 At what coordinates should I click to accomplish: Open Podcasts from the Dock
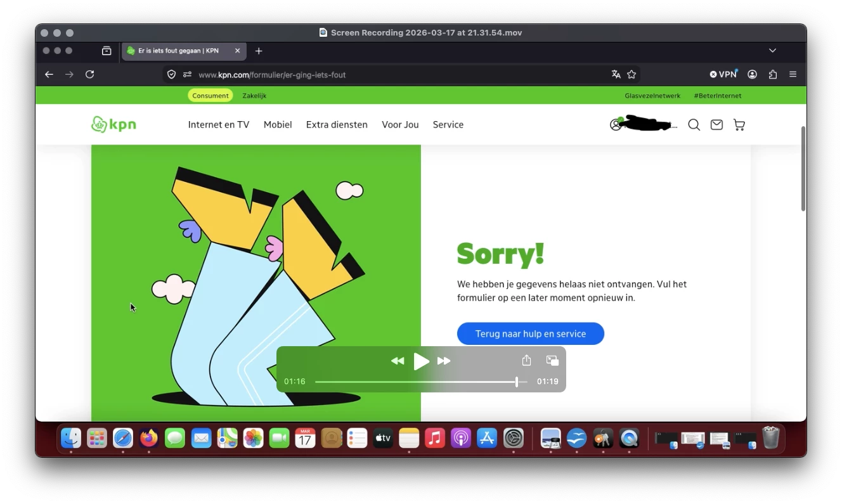click(x=461, y=437)
